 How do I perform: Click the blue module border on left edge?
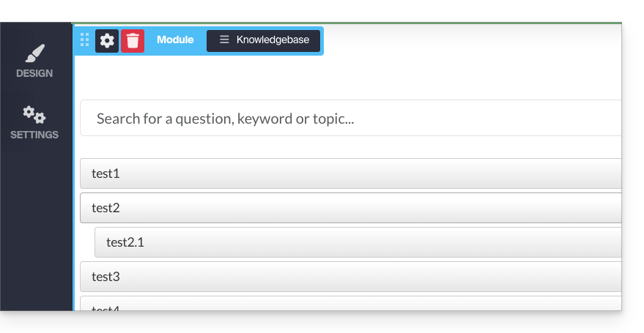[x=74, y=183]
